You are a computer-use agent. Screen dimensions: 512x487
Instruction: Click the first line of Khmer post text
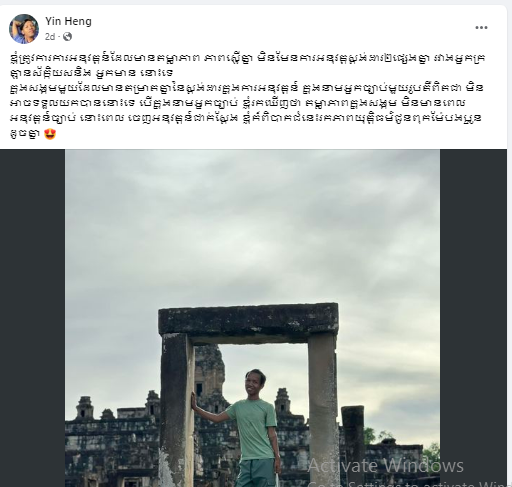point(247,58)
